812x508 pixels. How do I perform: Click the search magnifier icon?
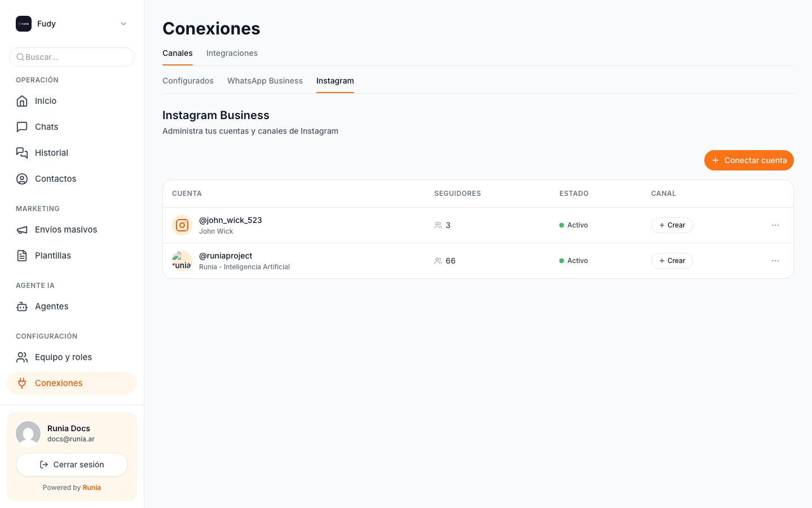pos(20,57)
